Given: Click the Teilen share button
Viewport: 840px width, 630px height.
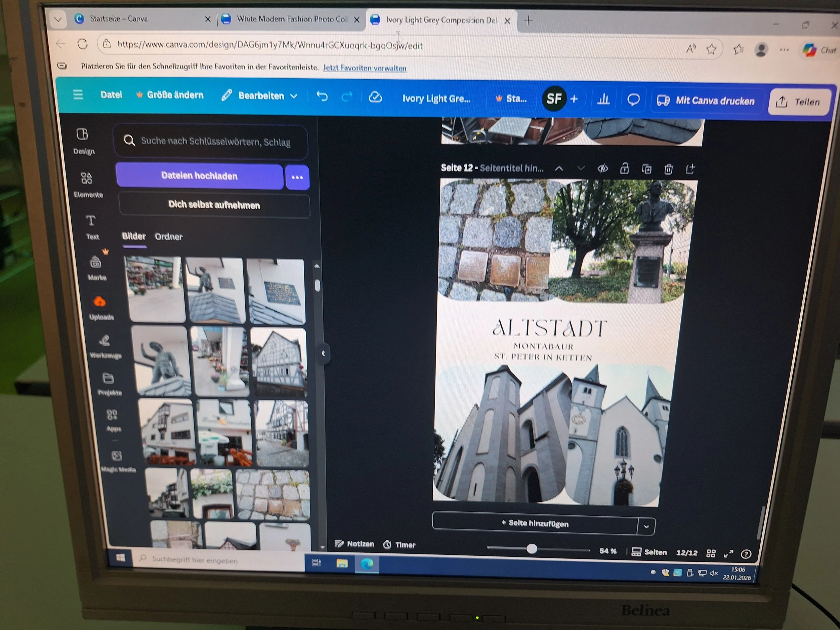Looking at the screenshot, I should (x=799, y=102).
